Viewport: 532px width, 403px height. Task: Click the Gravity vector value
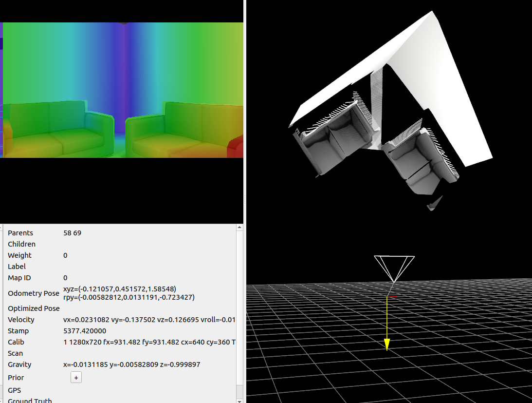pyautogui.click(x=131, y=365)
